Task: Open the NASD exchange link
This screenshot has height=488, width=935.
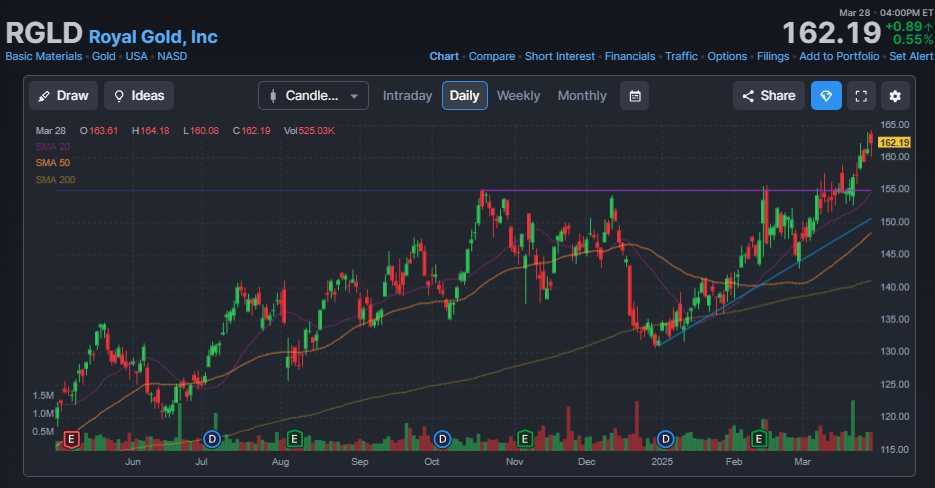Action: tap(172, 56)
